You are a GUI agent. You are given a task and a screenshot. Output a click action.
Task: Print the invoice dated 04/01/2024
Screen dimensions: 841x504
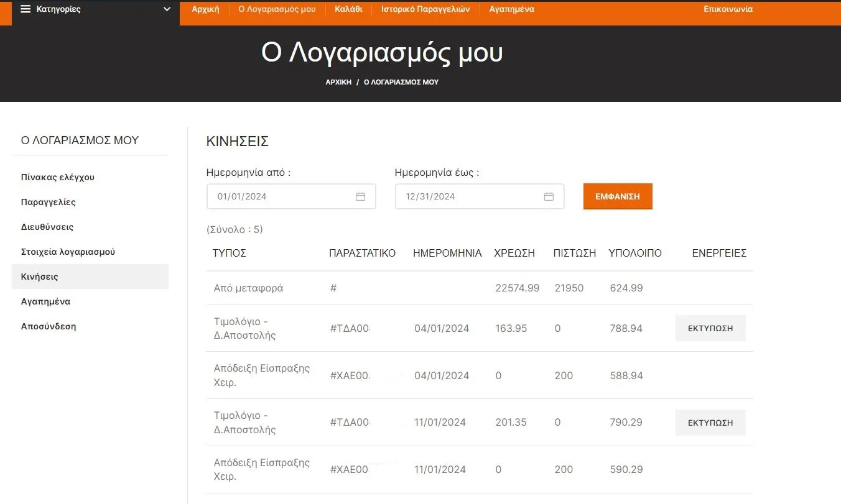coord(710,328)
